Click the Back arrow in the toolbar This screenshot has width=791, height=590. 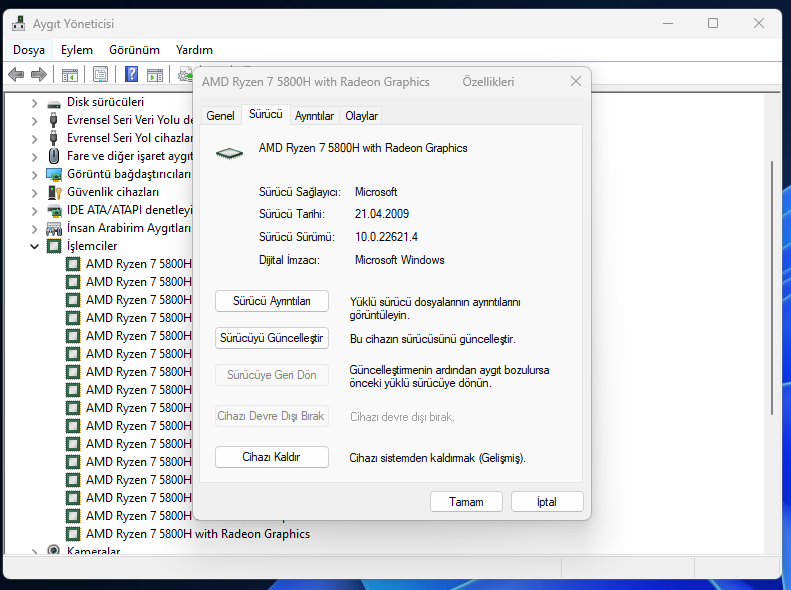click(x=16, y=75)
